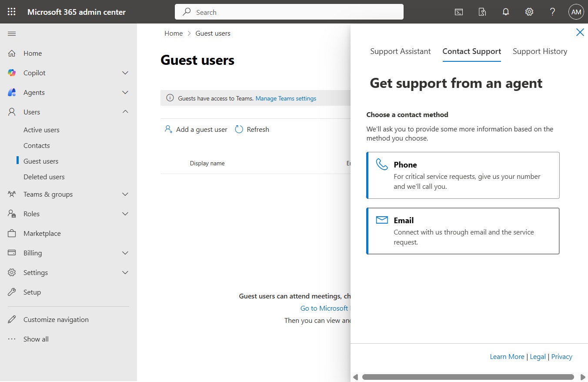Expand the Teams & groups chevron
This screenshot has width=588, height=382.
point(125,194)
